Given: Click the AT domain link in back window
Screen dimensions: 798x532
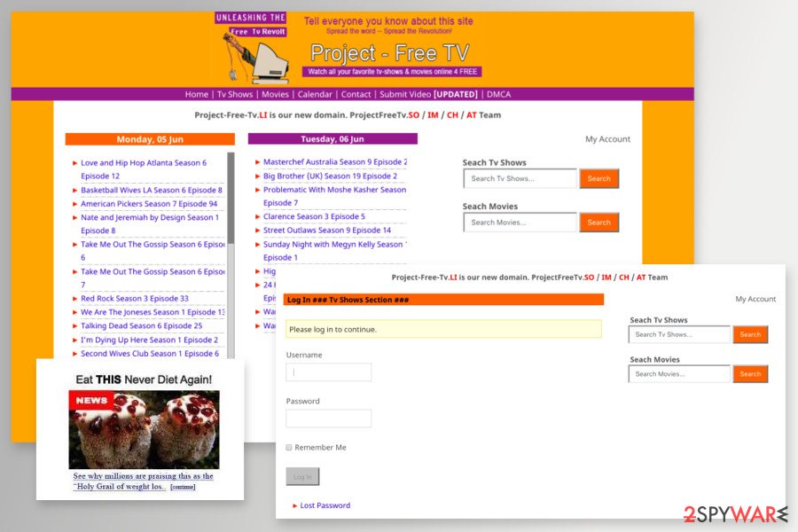Looking at the screenshot, I should (x=472, y=115).
